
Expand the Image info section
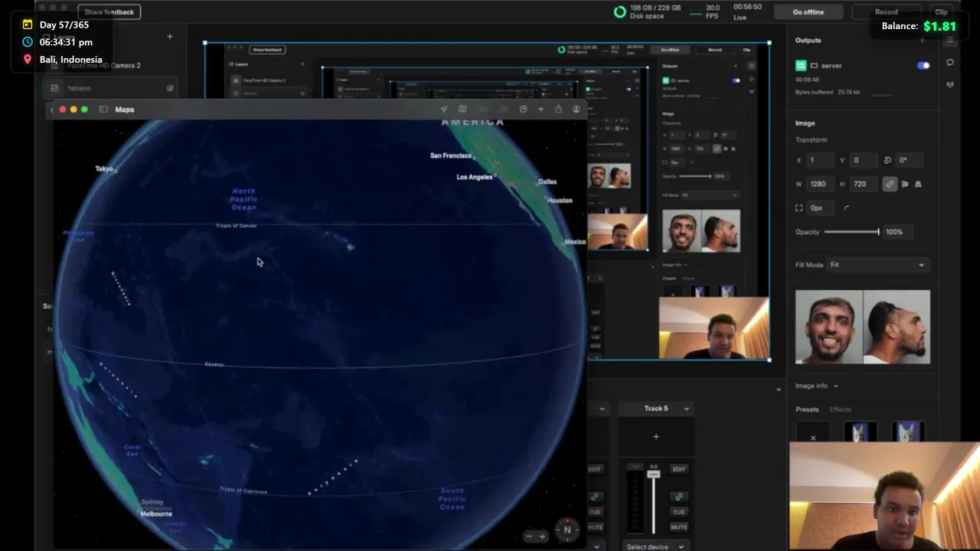pyautogui.click(x=816, y=386)
